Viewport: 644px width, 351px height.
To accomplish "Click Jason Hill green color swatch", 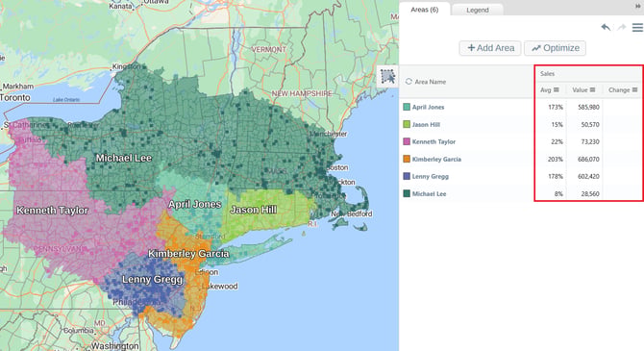I will click(x=407, y=124).
